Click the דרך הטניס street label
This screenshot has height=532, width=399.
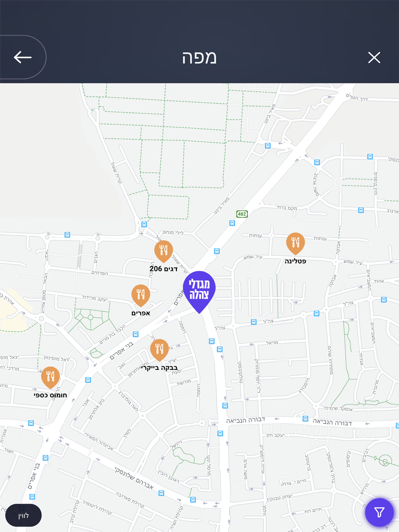coord(357,97)
